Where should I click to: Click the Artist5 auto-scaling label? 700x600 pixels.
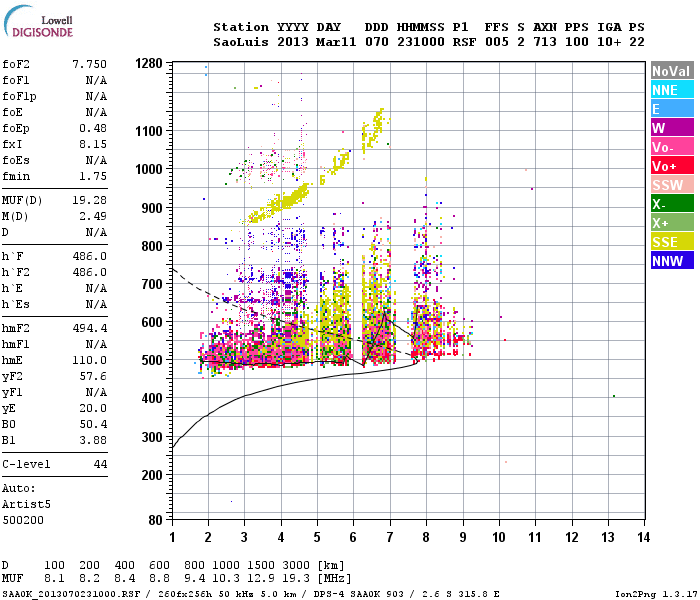pos(26,504)
